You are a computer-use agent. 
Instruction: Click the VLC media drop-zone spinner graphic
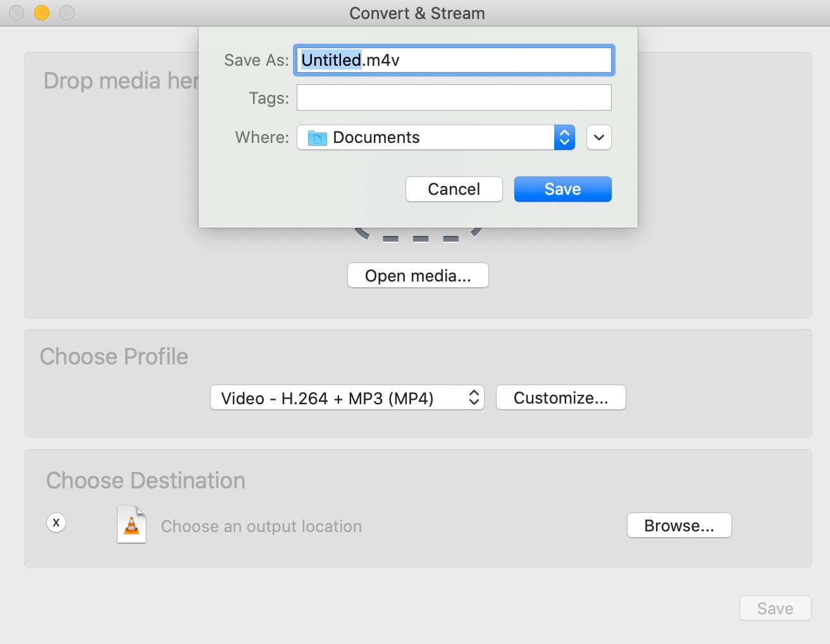coord(418,234)
